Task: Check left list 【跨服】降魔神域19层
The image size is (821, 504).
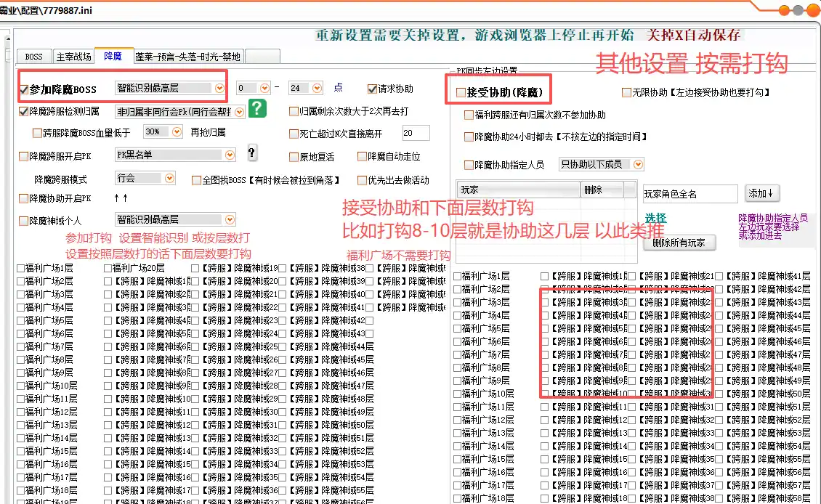Action: [x=195, y=268]
